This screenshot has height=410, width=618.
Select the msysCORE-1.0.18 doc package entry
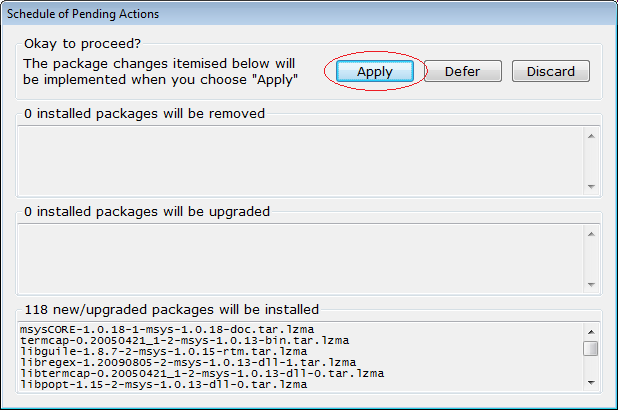point(167,330)
